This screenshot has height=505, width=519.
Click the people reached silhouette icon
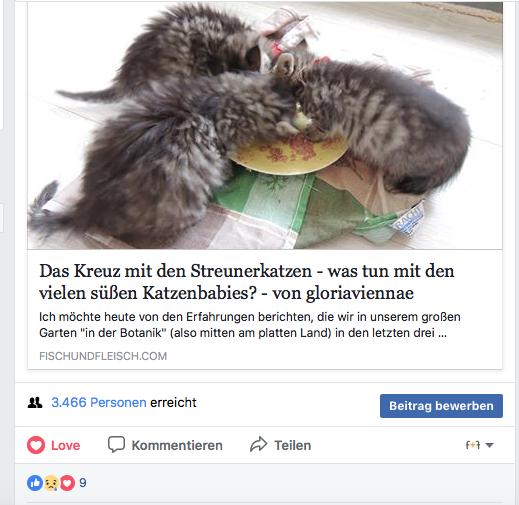click(x=35, y=403)
